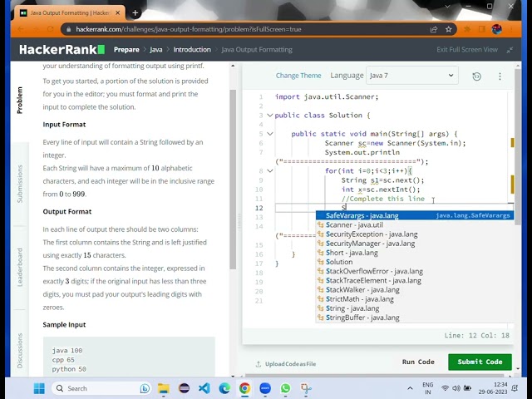
Task: Open the editor more options menu
Action: pyautogui.click(x=500, y=76)
